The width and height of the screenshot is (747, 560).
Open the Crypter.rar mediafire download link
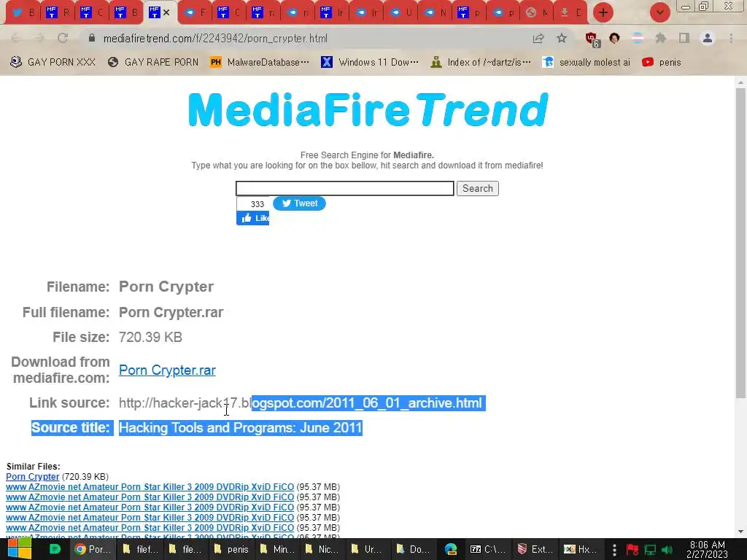point(167,370)
